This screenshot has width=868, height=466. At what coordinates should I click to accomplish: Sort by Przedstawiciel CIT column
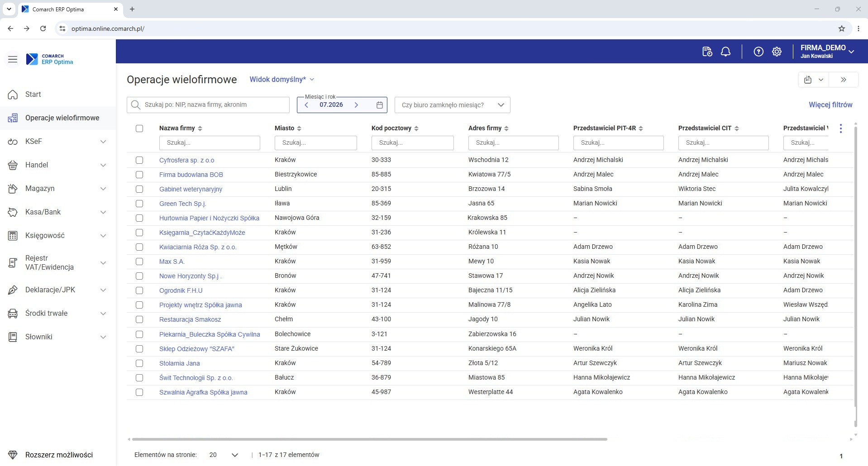click(737, 128)
